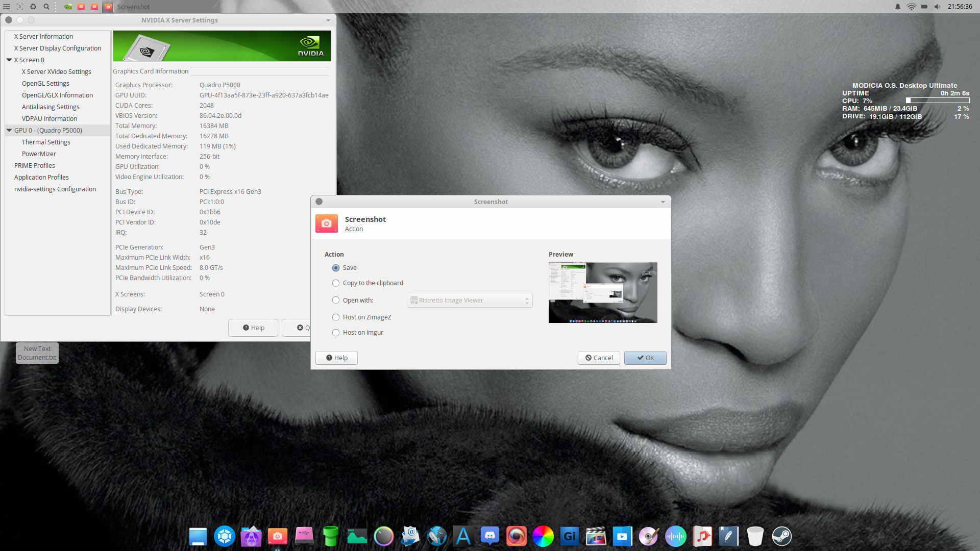The width and height of the screenshot is (980, 551).
Task: Open the pink USB drive icon in dock
Action: point(304,536)
